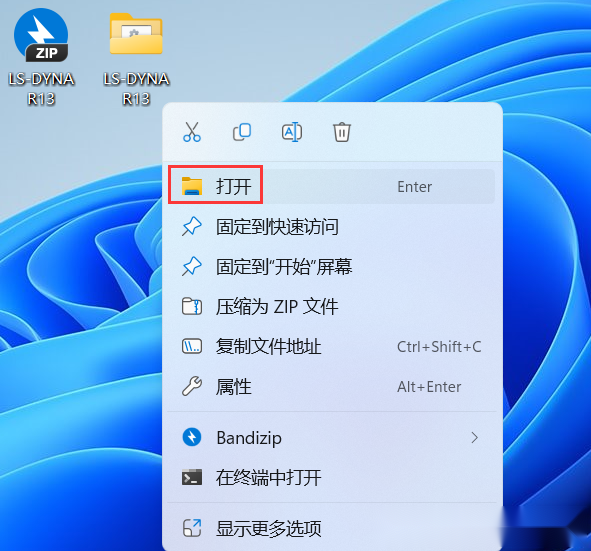
Task: Click the Bandizip menu entry label
Action: (x=249, y=438)
